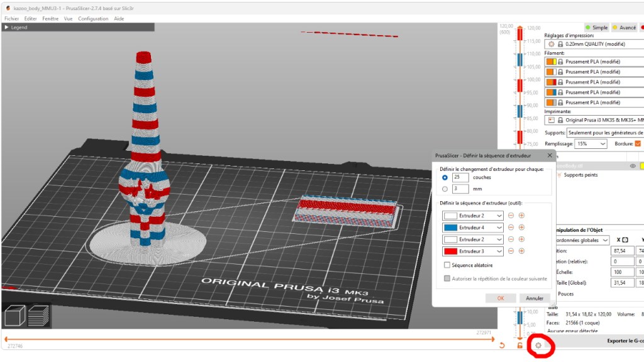644x362 pixels.
Task: Click OK in the extruder sequence dialog
Action: (501, 298)
